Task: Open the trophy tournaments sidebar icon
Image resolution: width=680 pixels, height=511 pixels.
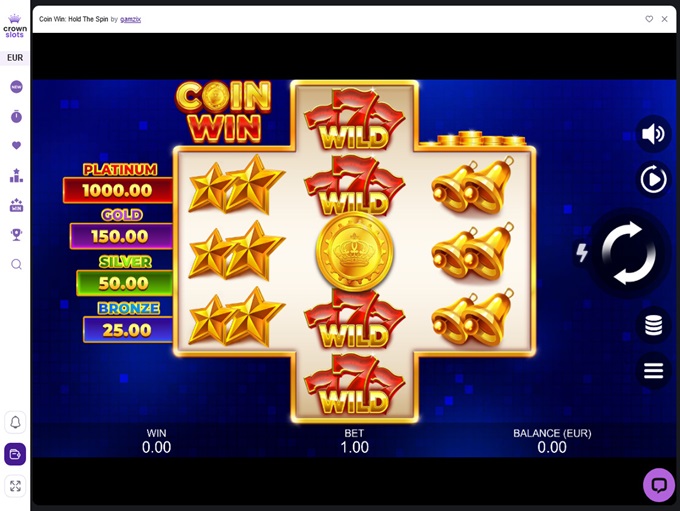Action: tap(16, 234)
